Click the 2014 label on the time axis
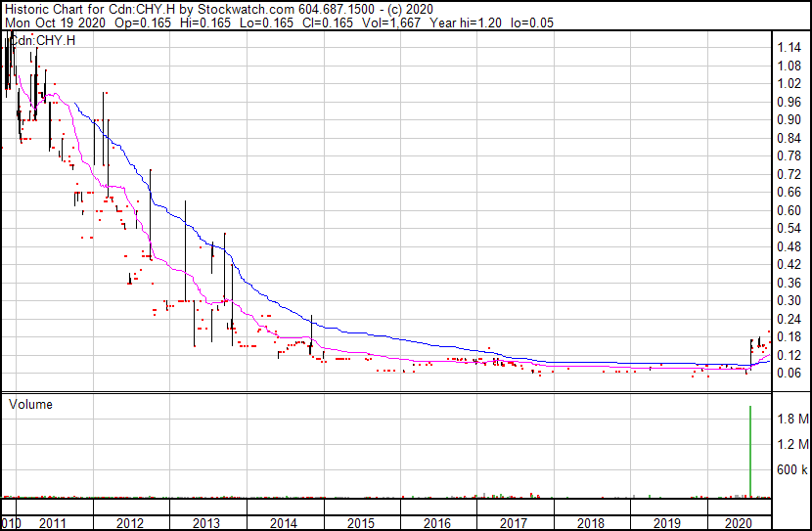The height and width of the screenshot is (531, 812). coord(284,523)
